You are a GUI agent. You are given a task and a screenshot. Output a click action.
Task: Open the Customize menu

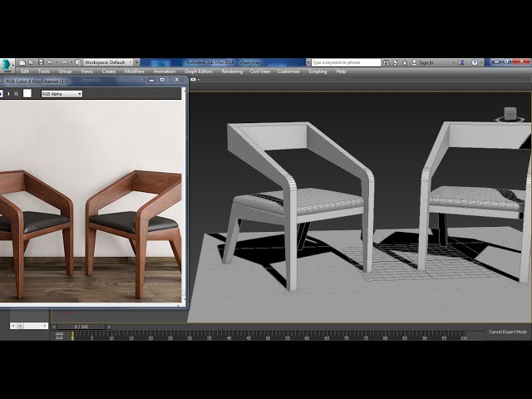288,71
